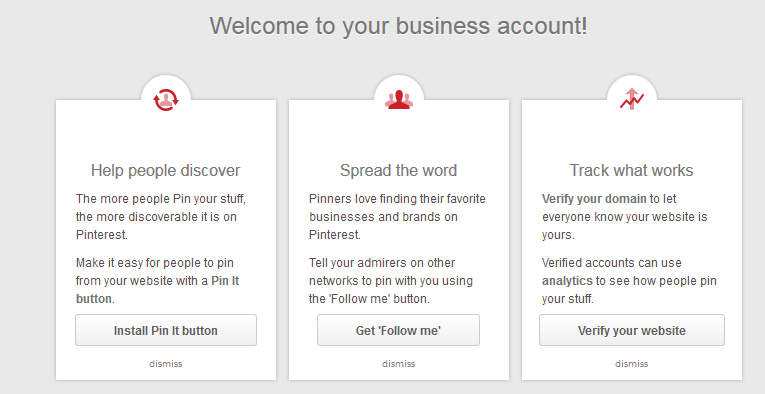Open Verify your website
Viewport: 765px width, 394px height.
click(632, 330)
